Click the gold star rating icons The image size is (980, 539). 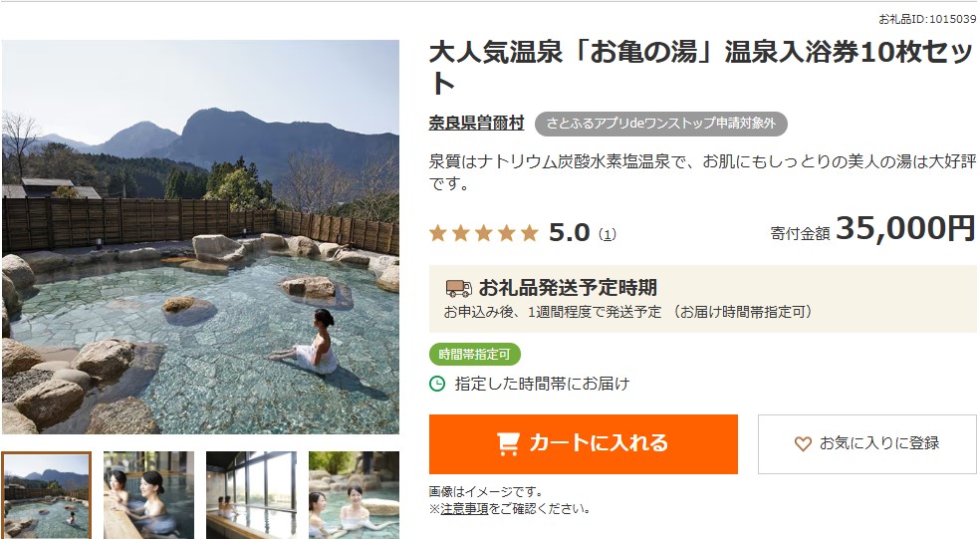[x=484, y=233]
